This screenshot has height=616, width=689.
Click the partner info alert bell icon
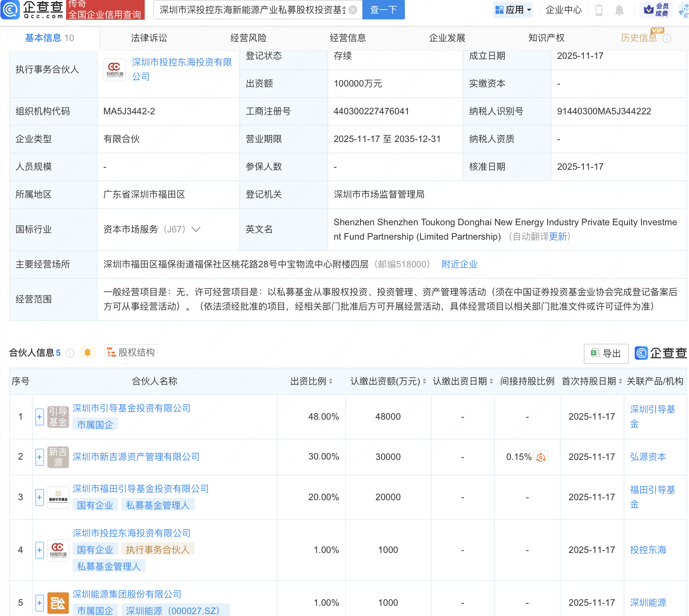pyautogui.click(x=87, y=353)
